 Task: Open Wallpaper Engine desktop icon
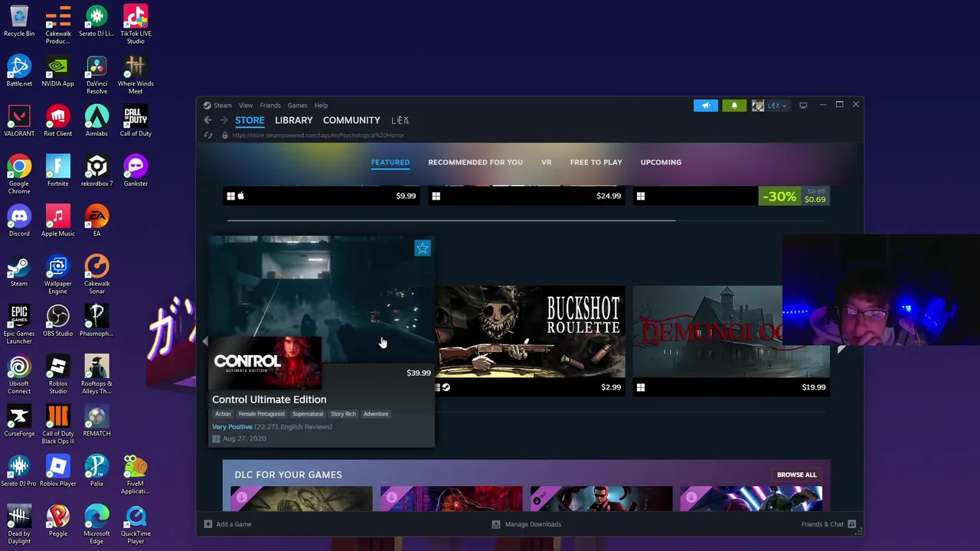58,275
